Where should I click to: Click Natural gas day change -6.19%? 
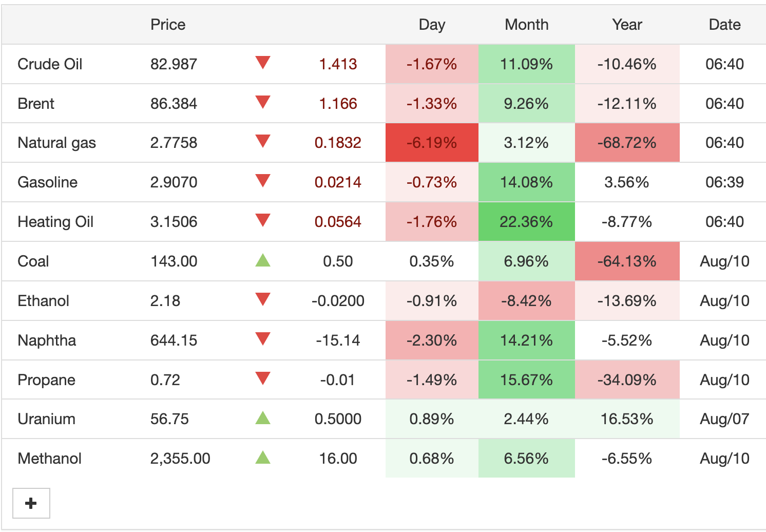tap(432, 143)
